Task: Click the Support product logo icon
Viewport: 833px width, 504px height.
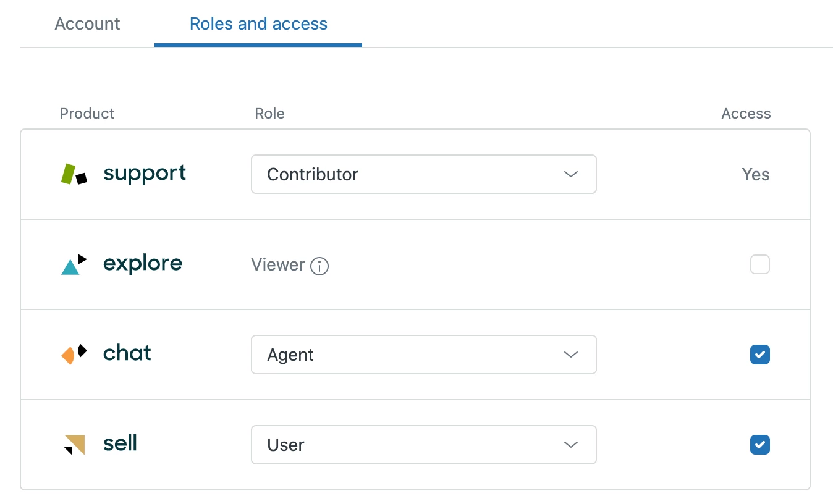Action: pyautogui.click(x=74, y=174)
